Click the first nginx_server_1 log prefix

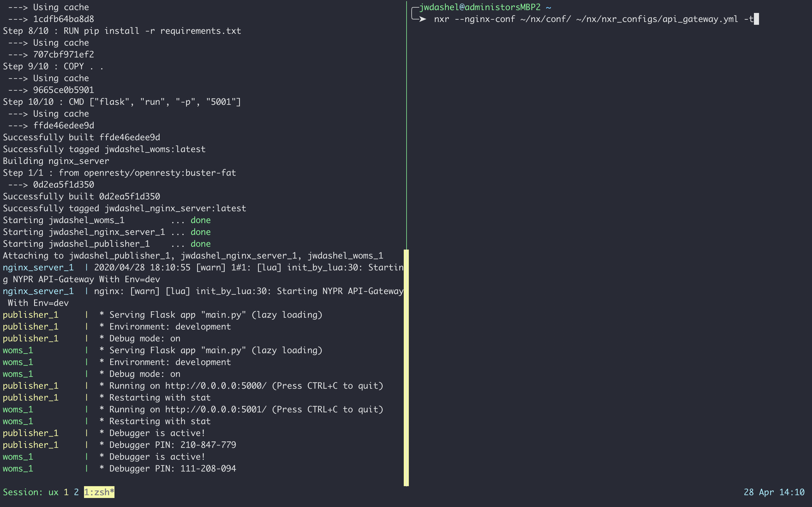click(38, 267)
